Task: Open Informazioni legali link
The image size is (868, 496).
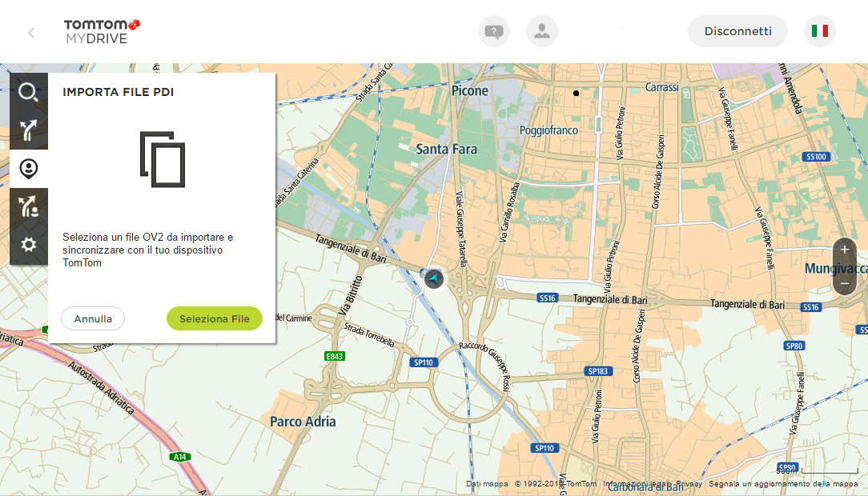Action: (637, 484)
